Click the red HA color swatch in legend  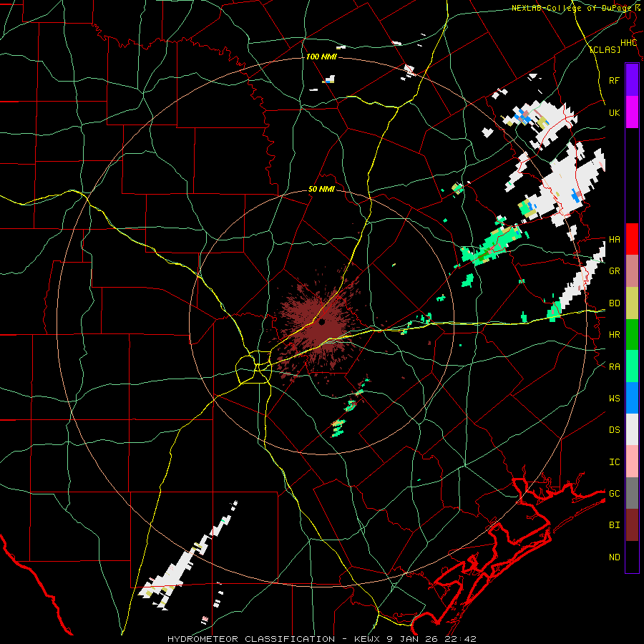click(632, 239)
